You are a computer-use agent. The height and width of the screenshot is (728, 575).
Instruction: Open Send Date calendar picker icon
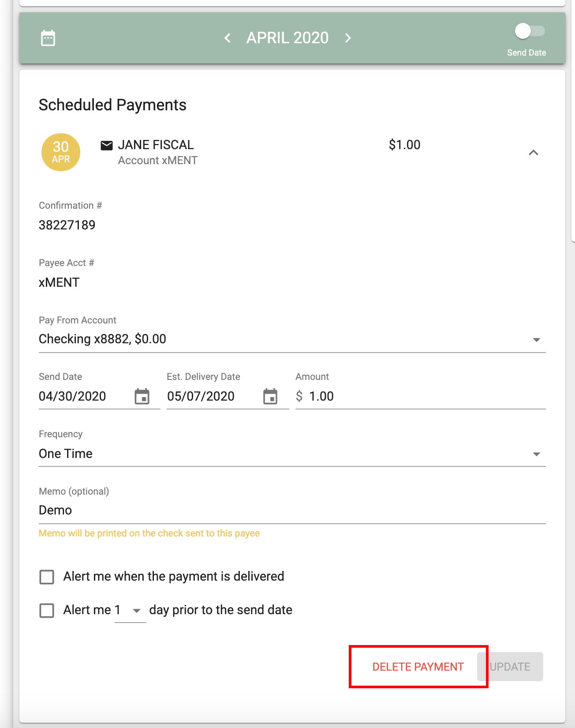(142, 396)
